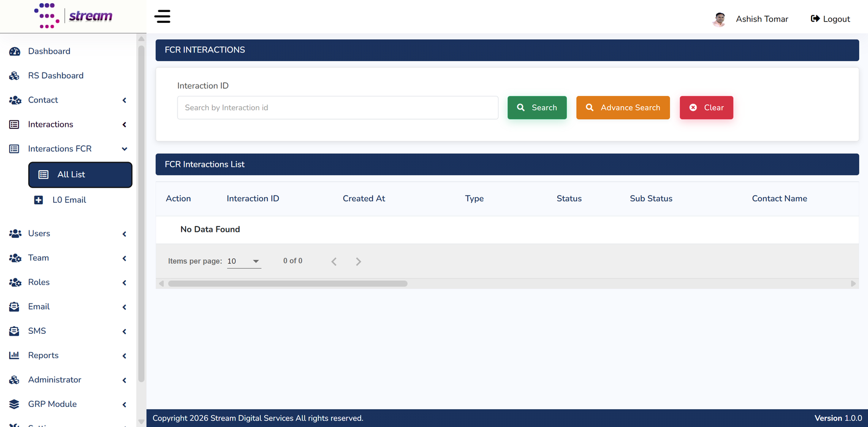868x427 pixels.
Task: Expand the Email submenu chevron
Action: click(x=124, y=307)
